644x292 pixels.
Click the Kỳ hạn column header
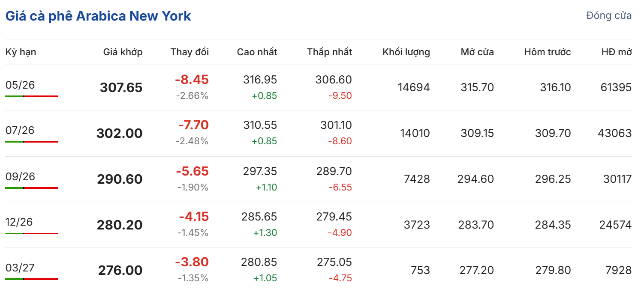tap(21, 52)
